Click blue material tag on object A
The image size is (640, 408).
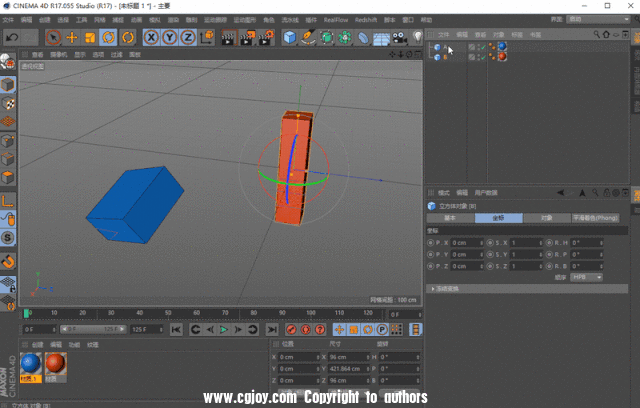point(502,47)
